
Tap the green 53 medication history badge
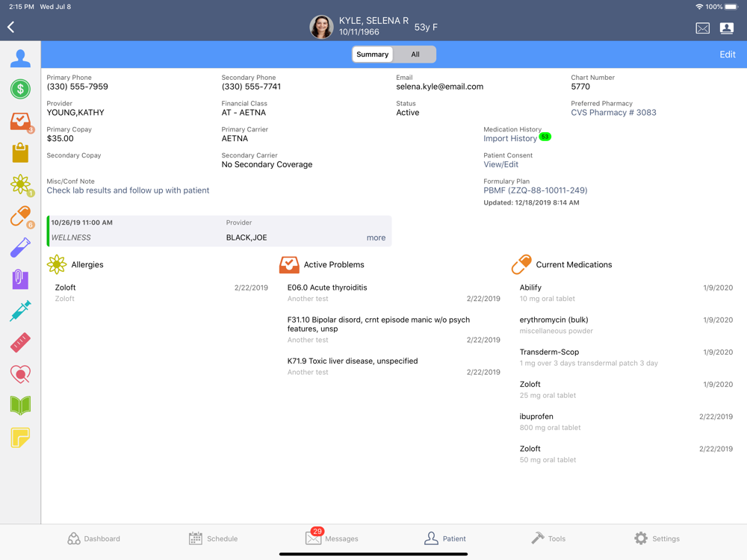click(545, 137)
